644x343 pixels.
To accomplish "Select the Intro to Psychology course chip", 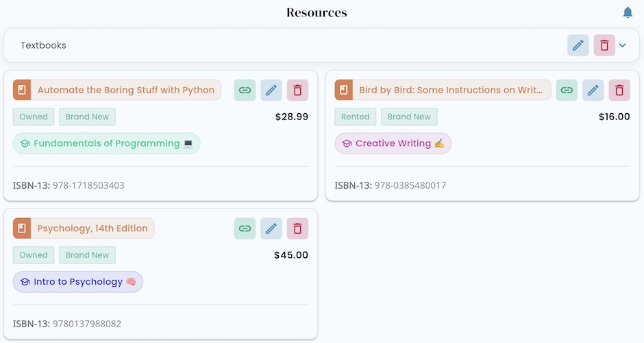I will [x=78, y=282].
